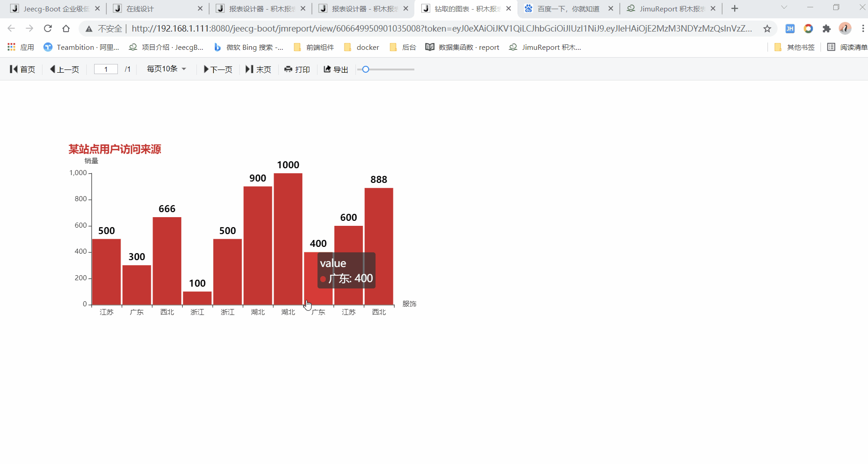Open 后台 bookmark folder
The height and width of the screenshot is (464, 868).
point(402,47)
